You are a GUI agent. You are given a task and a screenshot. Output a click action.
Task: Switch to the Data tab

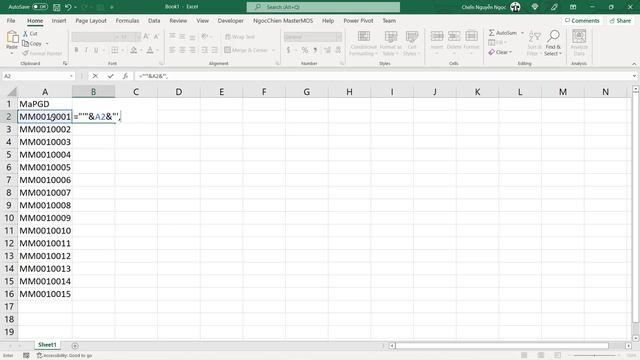154,20
